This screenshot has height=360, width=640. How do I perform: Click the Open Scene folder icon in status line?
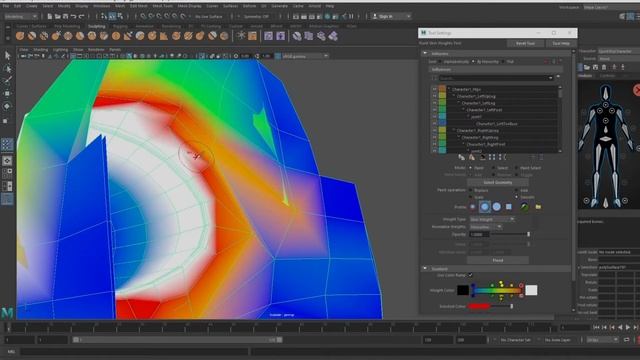[58, 16]
